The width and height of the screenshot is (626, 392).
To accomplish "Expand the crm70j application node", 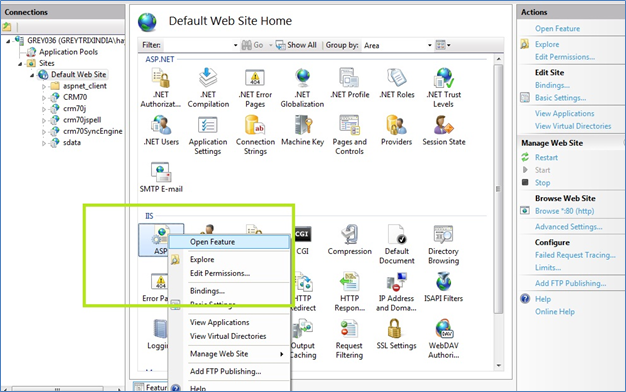I will tap(44, 109).
